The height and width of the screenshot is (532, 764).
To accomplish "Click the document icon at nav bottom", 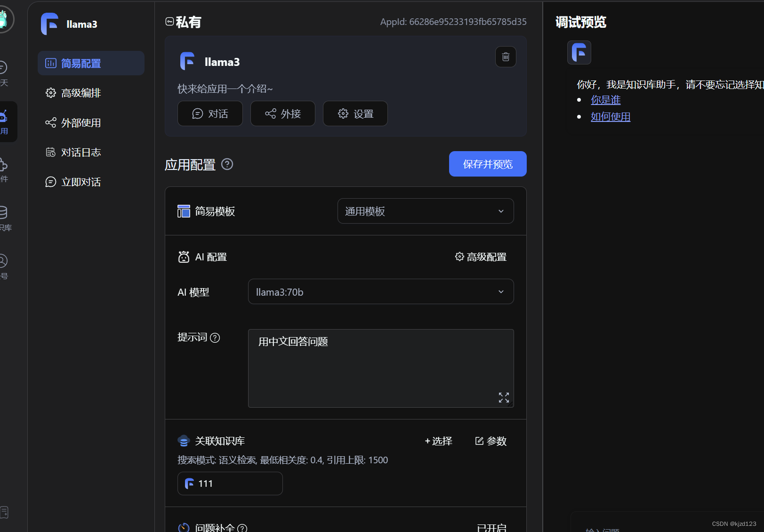I will coord(4,512).
